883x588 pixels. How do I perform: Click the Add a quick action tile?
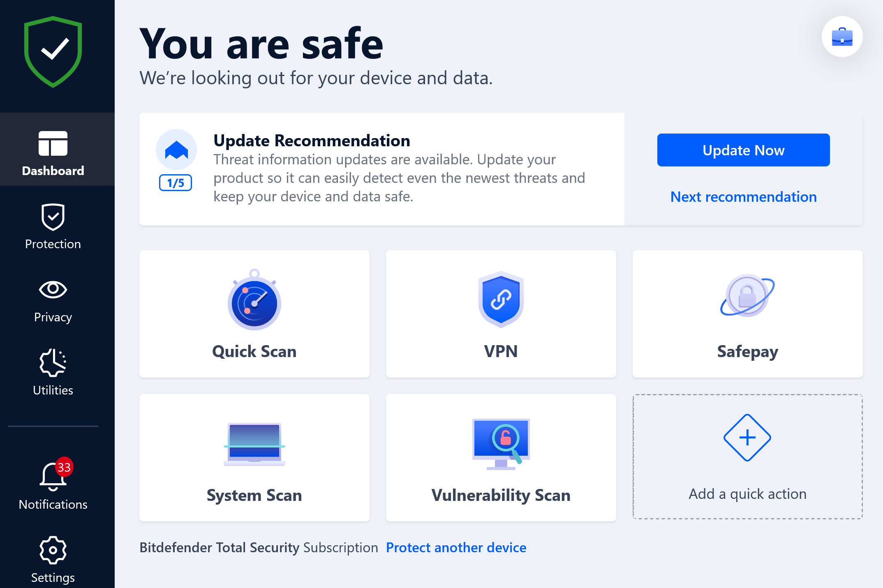pyautogui.click(x=748, y=457)
